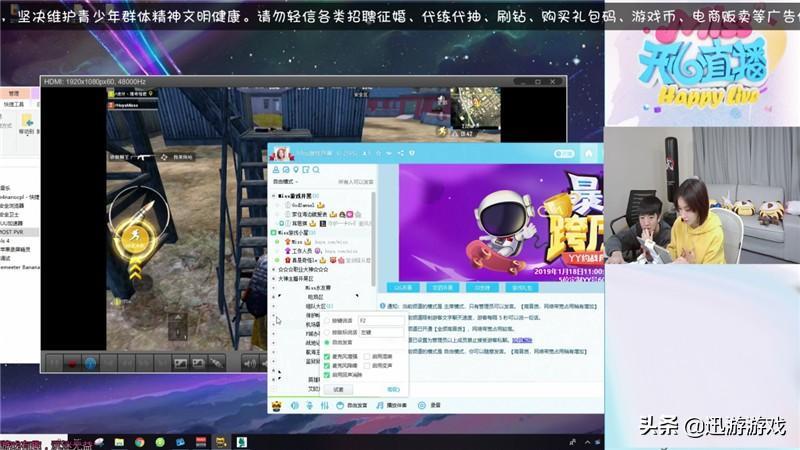Click the minimap in the game capture

tap(474, 108)
